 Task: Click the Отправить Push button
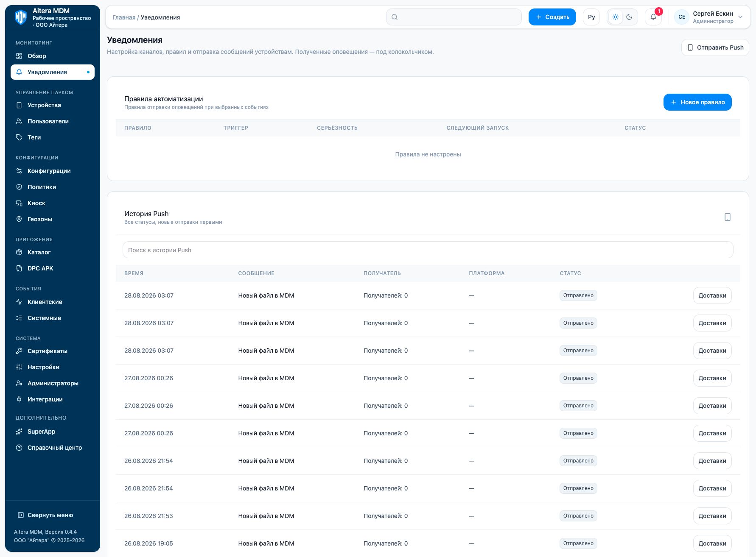(715, 47)
